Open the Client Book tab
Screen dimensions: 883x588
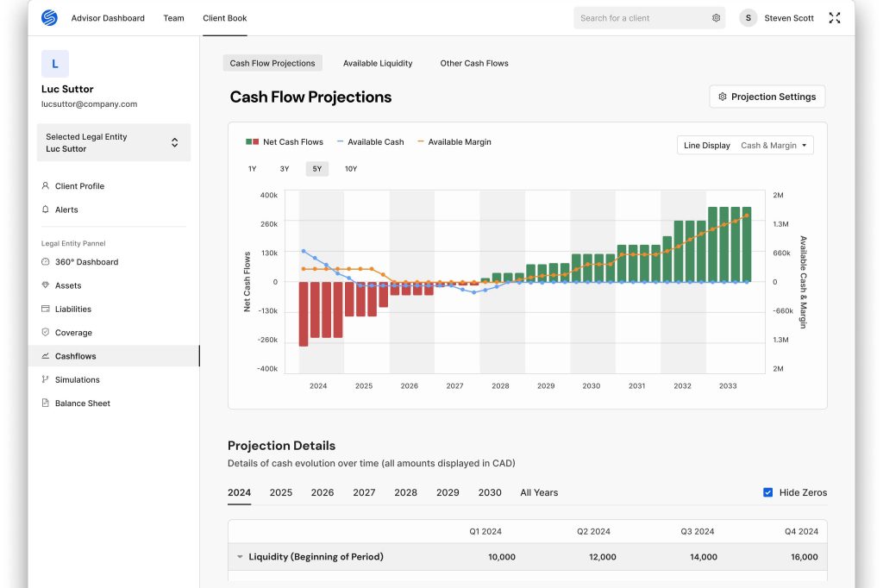pos(225,18)
